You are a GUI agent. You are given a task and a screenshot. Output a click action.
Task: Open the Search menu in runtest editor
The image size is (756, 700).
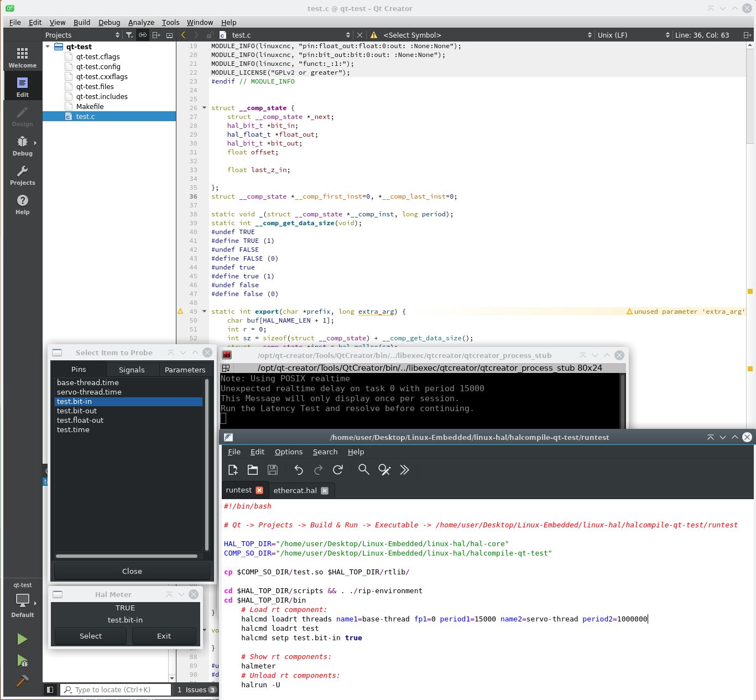point(325,452)
